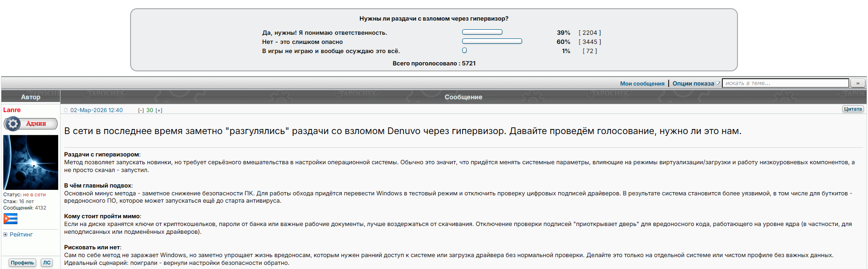The image size is (868, 269).
Task: Click the Cuban flag icon
Action: (11, 219)
